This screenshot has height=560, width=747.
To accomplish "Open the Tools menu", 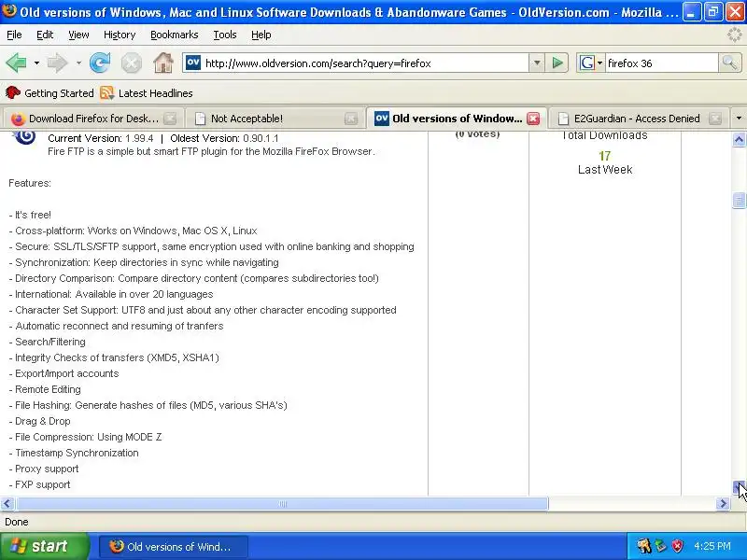I will [x=225, y=35].
